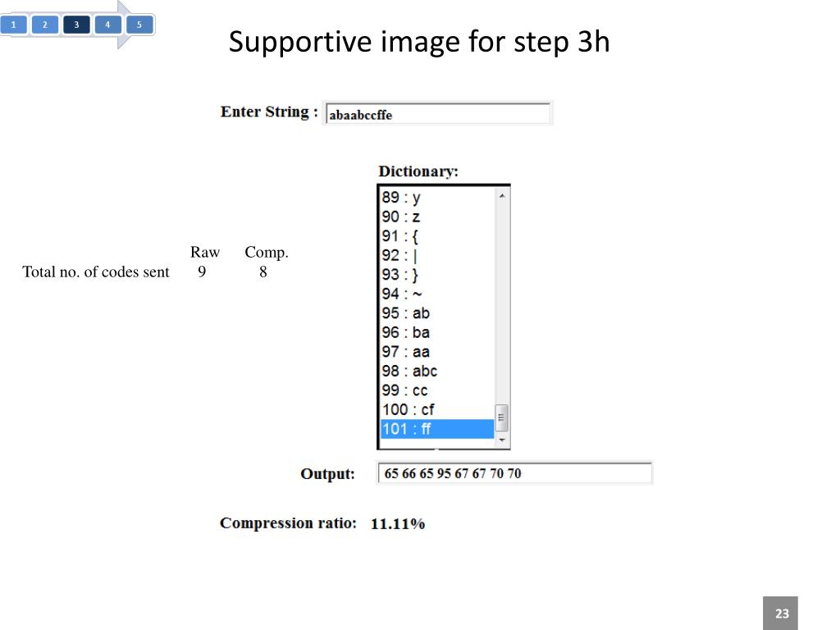Click the Output text field
Viewport: 840px width, 630px height.
[515, 473]
